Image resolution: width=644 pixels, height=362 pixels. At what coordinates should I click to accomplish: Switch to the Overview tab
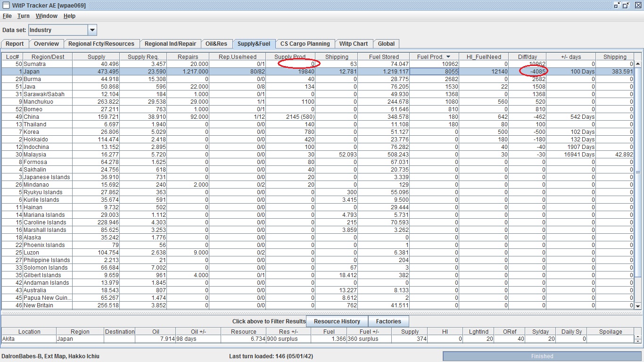(46, 44)
